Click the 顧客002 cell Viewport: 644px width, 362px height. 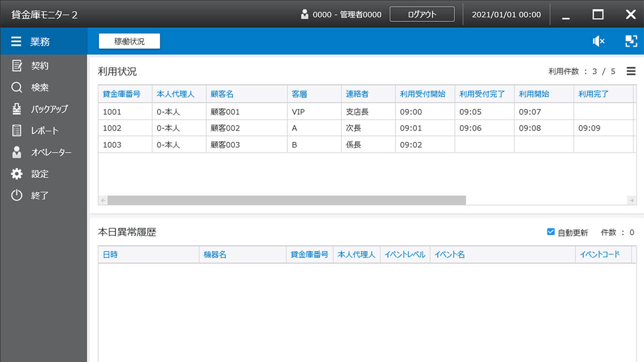click(x=246, y=128)
